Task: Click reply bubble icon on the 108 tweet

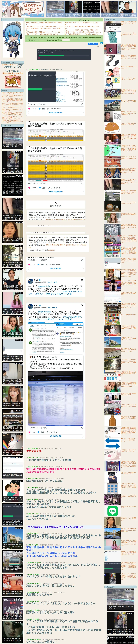Action: coord(39,432)
